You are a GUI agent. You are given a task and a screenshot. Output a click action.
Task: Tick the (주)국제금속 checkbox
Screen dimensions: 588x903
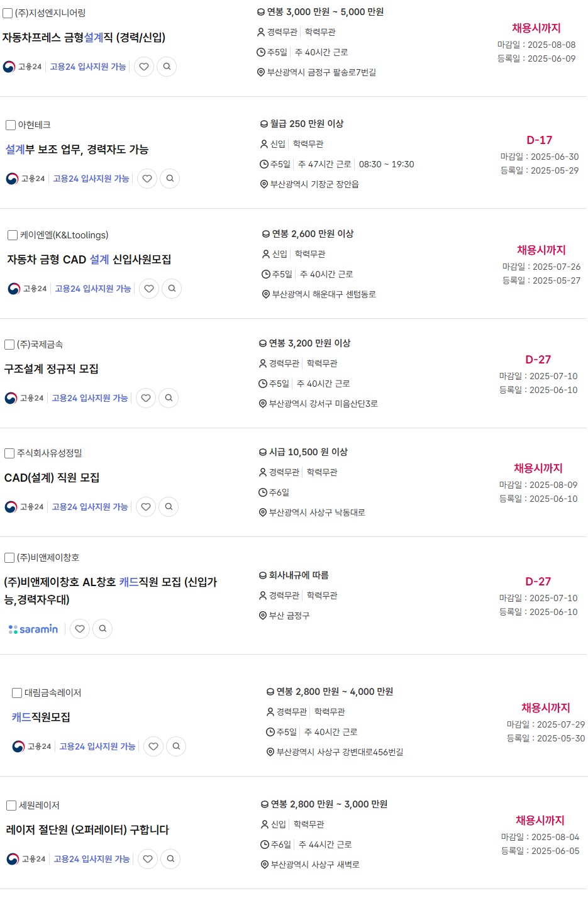pyautogui.click(x=9, y=345)
